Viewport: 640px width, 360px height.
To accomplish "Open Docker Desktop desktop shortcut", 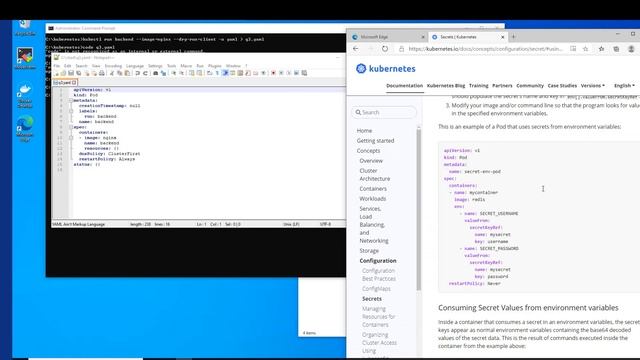I will pos(25,96).
